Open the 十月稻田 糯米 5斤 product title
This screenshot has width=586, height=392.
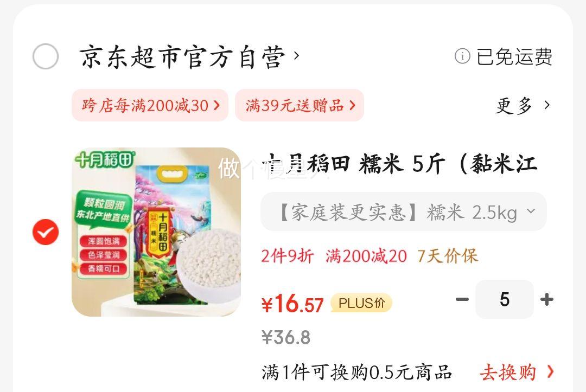pyautogui.click(x=399, y=164)
